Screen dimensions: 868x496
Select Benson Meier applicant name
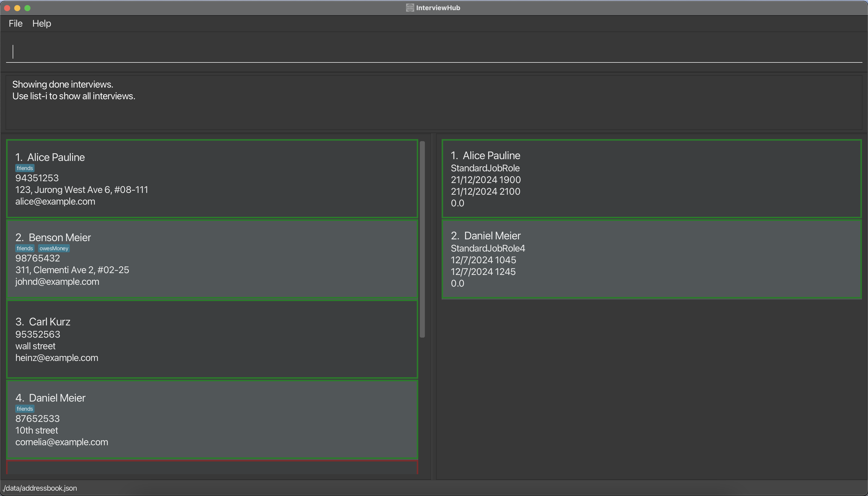click(60, 237)
